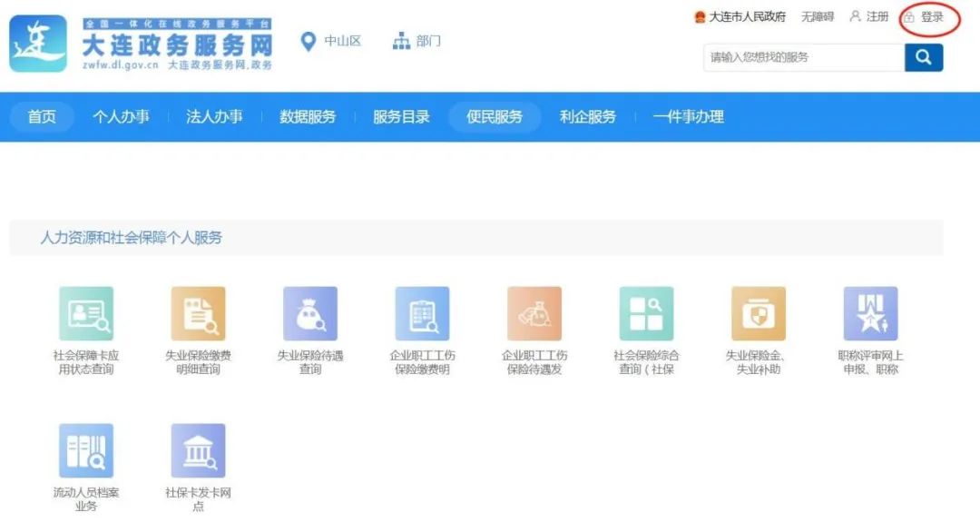The height and width of the screenshot is (532, 980).
Task: Switch to 便民服务 navigation tab
Action: (x=495, y=116)
